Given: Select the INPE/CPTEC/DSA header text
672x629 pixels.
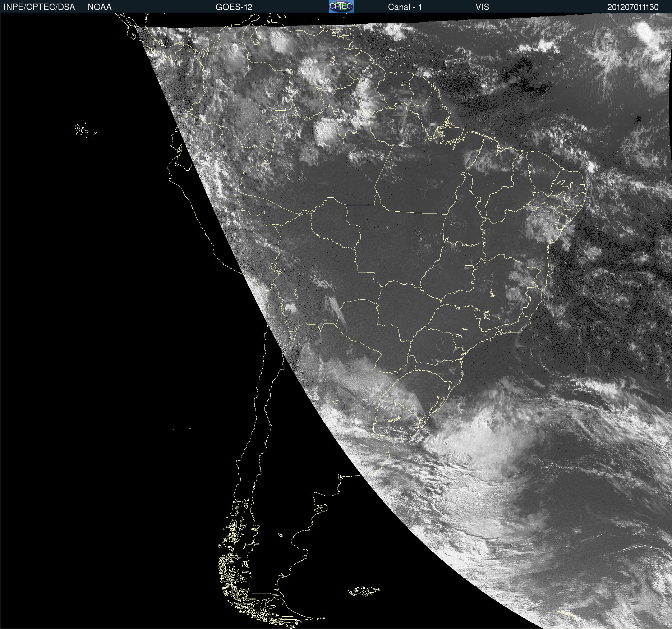Looking at the screenshot, I should [39, 7].
